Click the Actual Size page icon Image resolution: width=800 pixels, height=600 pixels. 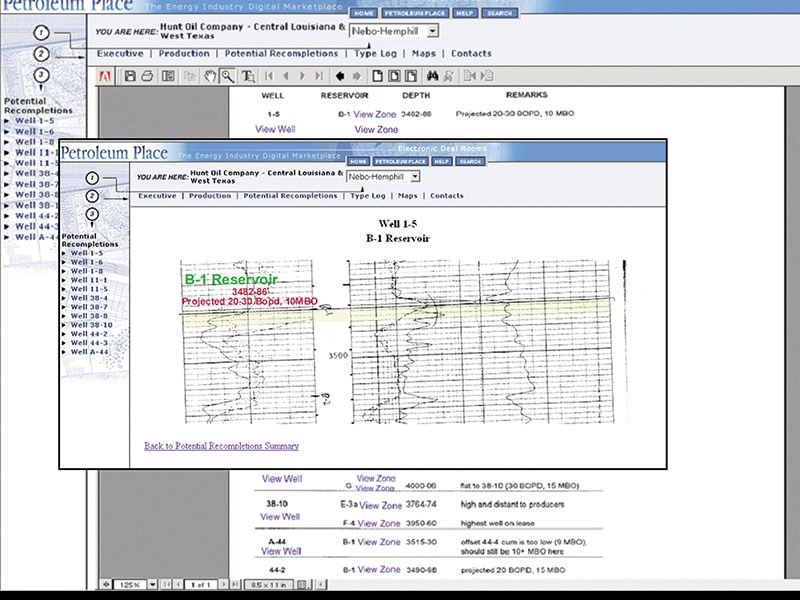click(x=376, y=76)
